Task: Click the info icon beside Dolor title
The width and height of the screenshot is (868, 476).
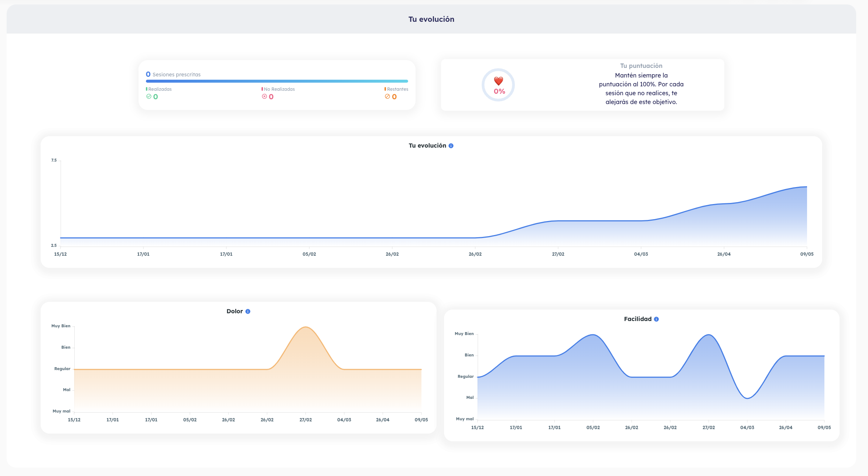Action: (x=248, y=311)
